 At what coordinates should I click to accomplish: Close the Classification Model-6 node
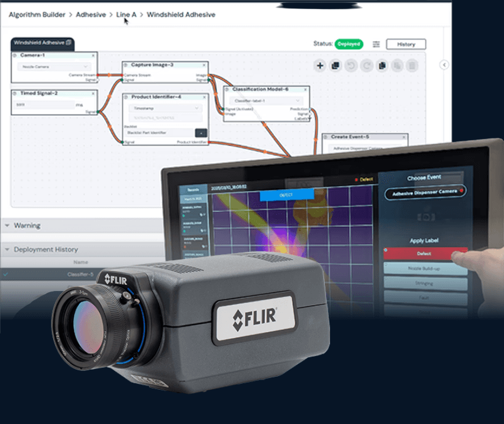[305, 90]
